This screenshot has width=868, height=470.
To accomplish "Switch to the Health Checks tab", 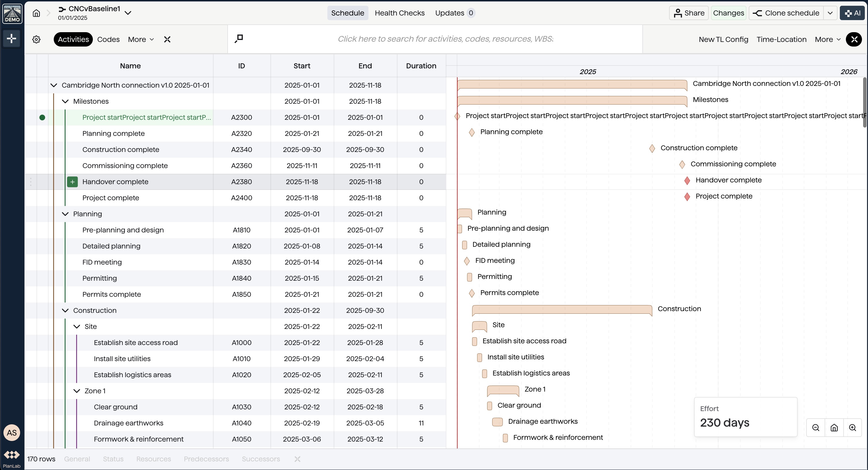I will tap(399, 13).
